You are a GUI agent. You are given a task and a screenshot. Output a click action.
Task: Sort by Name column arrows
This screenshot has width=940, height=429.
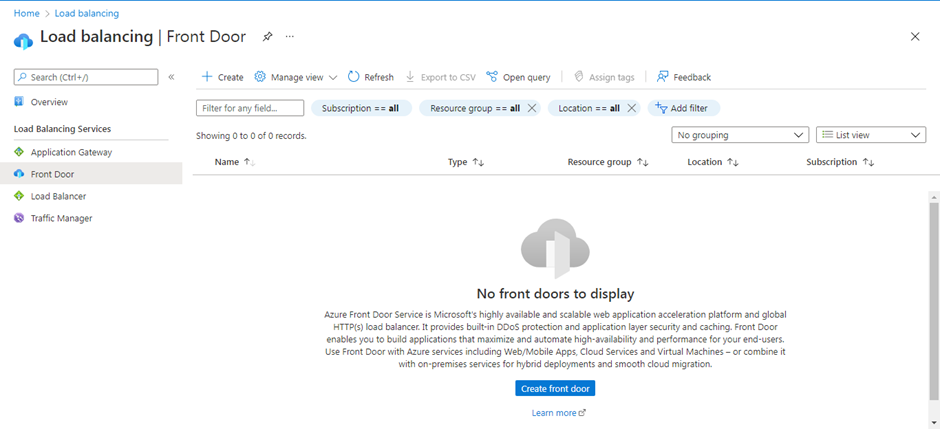250,162
